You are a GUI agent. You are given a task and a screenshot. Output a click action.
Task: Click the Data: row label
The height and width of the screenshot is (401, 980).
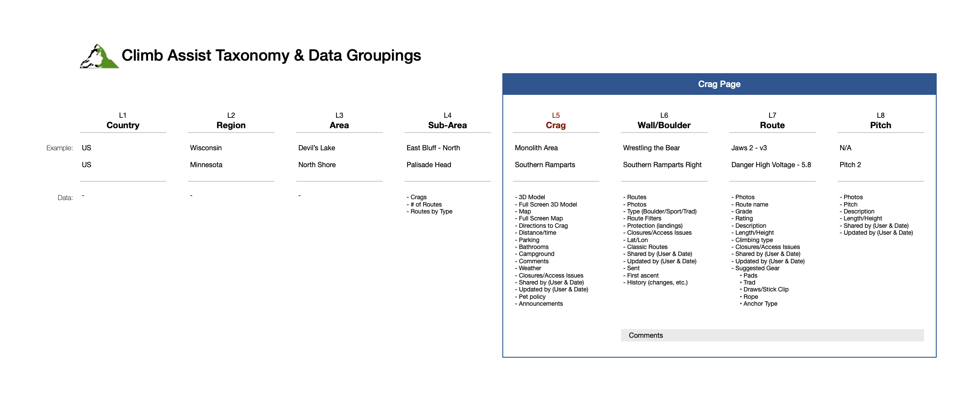(x=65, y=197)
